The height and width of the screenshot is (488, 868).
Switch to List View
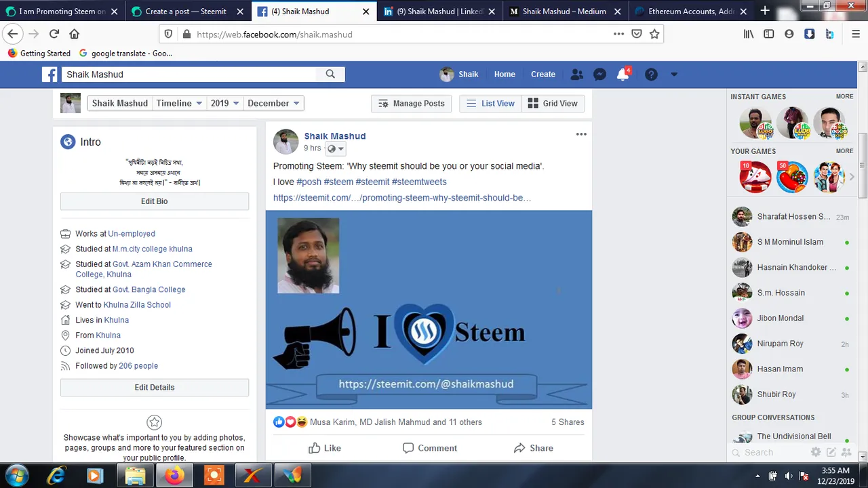490,103
